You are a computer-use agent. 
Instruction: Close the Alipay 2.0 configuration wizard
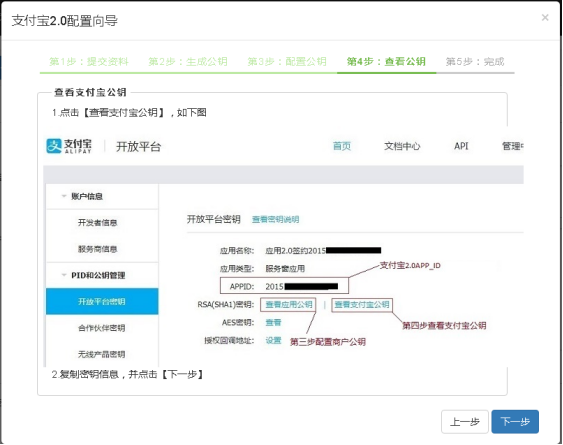pyautogui.click(x=545, y=17)
